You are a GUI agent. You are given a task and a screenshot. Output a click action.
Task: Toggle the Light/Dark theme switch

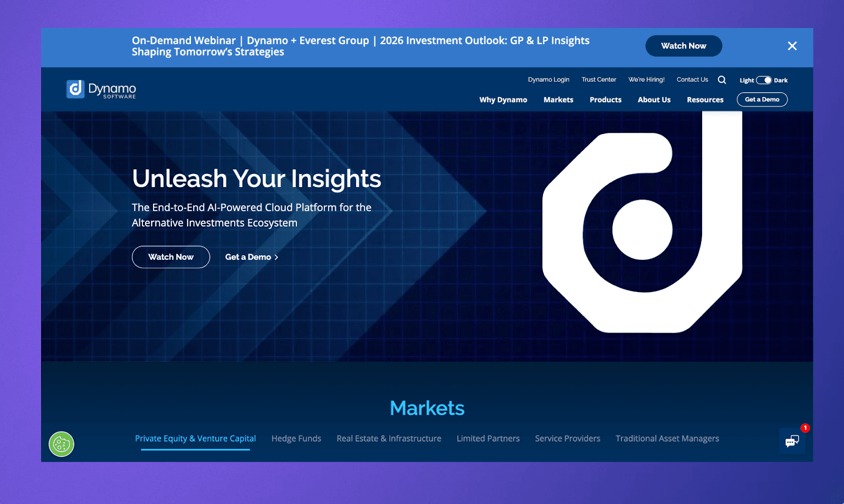763,80
